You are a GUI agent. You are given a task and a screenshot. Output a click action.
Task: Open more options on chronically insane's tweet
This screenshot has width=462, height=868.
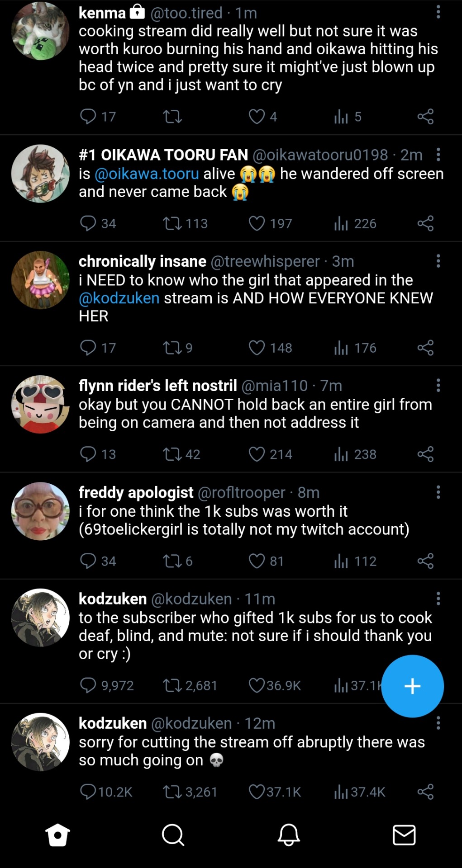coord(438,261)
